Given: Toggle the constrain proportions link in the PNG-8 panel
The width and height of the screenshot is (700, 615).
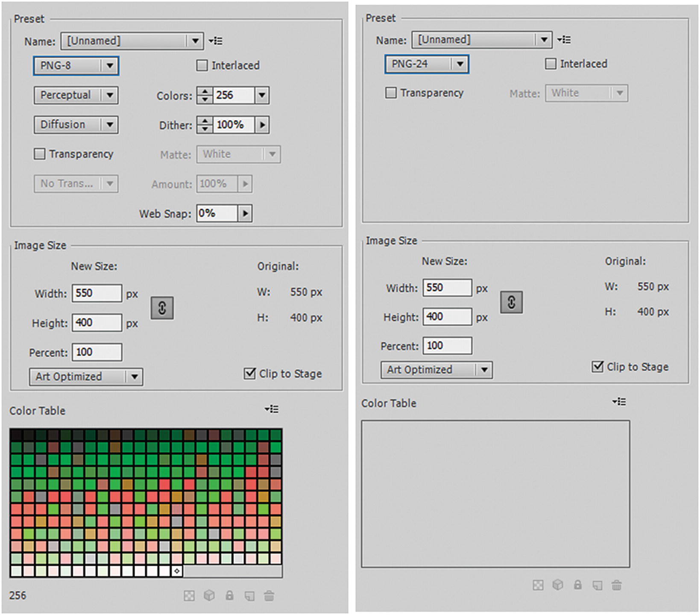Looking at the screenshot, I should (162, 308).
